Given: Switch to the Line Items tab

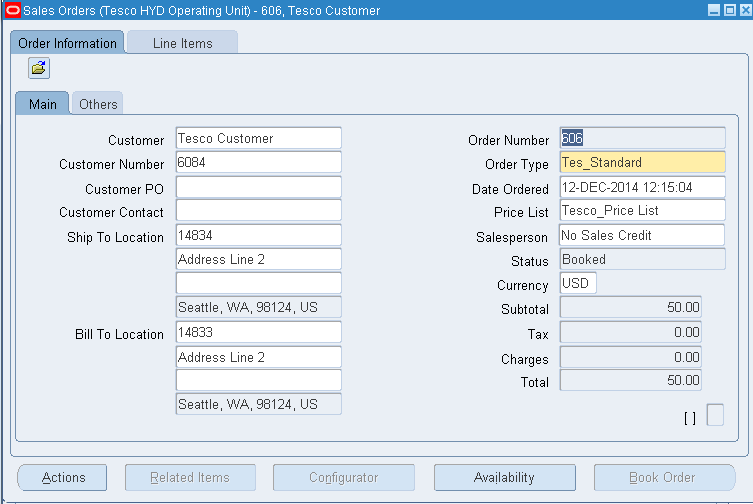Looking at the screenshot, I should click(182, 43).
